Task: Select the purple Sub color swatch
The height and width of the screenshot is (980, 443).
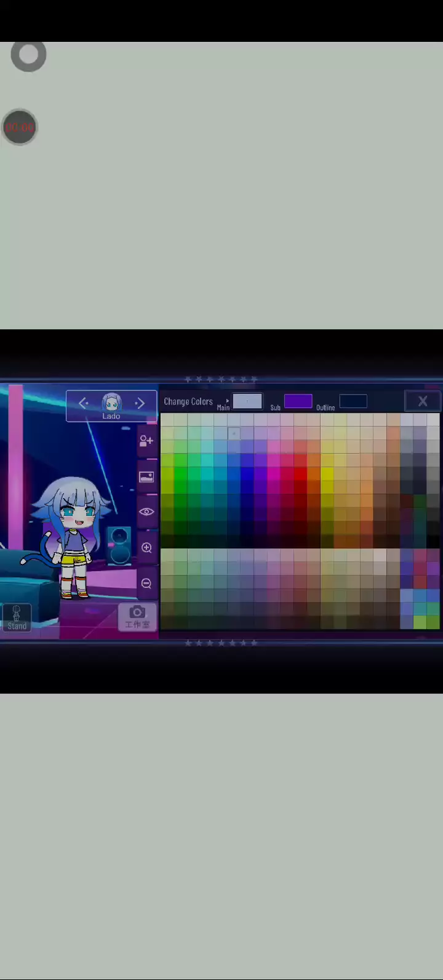Action: point(298,401)
